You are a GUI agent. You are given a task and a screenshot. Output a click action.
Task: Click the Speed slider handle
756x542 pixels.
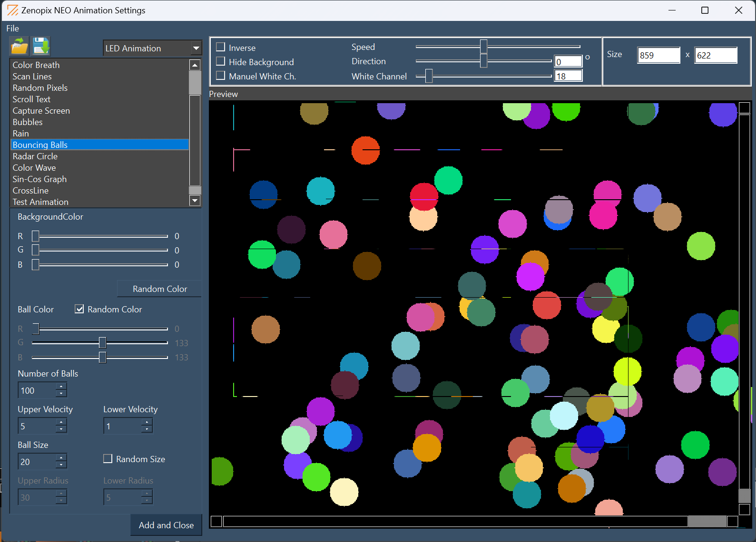[x=483, y=47]
